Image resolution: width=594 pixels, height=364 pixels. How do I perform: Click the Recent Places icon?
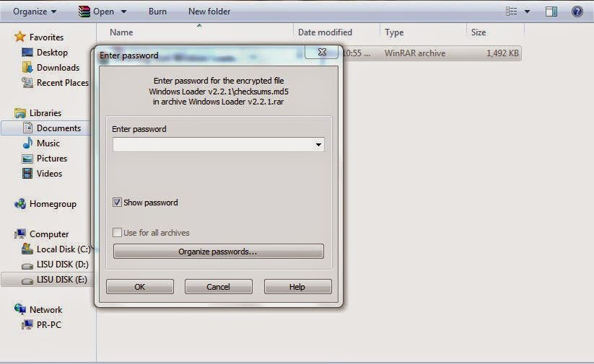[27, 82]
